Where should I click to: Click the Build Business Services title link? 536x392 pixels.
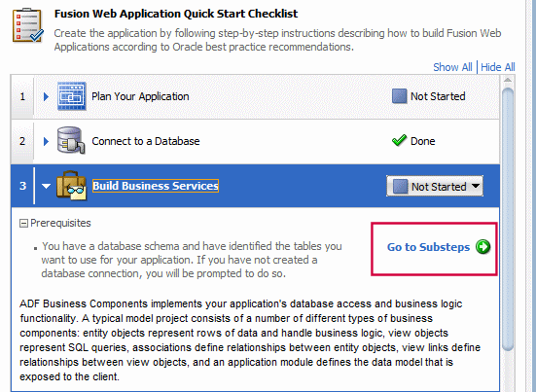(x=156, y=186)
